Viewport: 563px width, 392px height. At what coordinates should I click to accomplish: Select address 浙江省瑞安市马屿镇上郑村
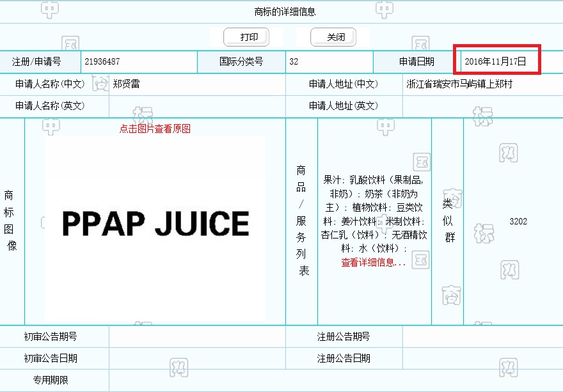click(x=459, y=84)
